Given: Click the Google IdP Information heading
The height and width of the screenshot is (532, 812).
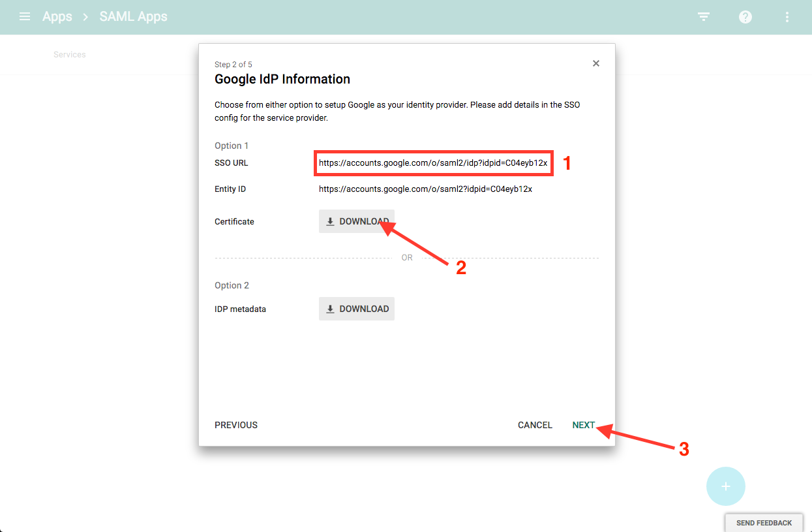Looking at the screenshot, I should [282, 79].
